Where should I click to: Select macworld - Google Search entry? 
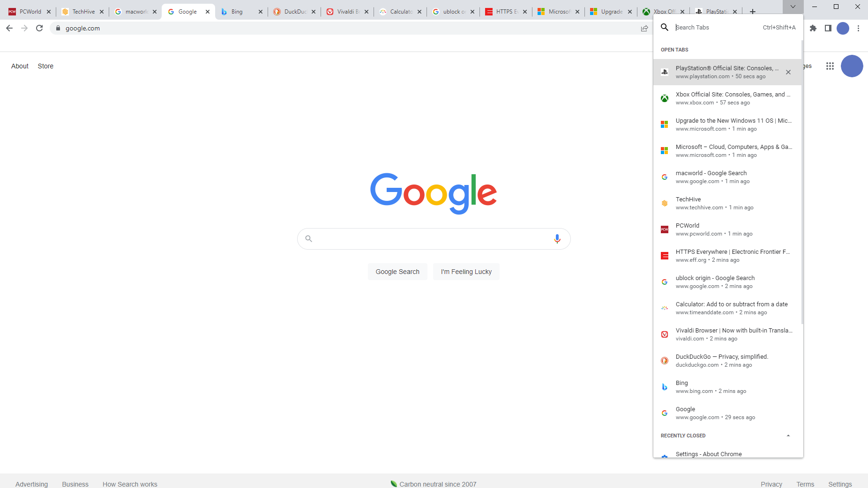727,177
